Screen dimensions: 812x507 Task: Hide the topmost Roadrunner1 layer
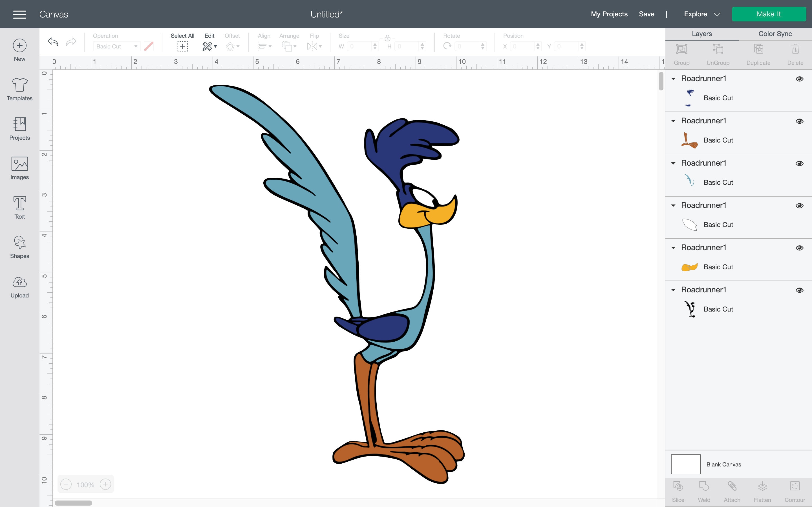pyautogui.click(x=800, y=79)
